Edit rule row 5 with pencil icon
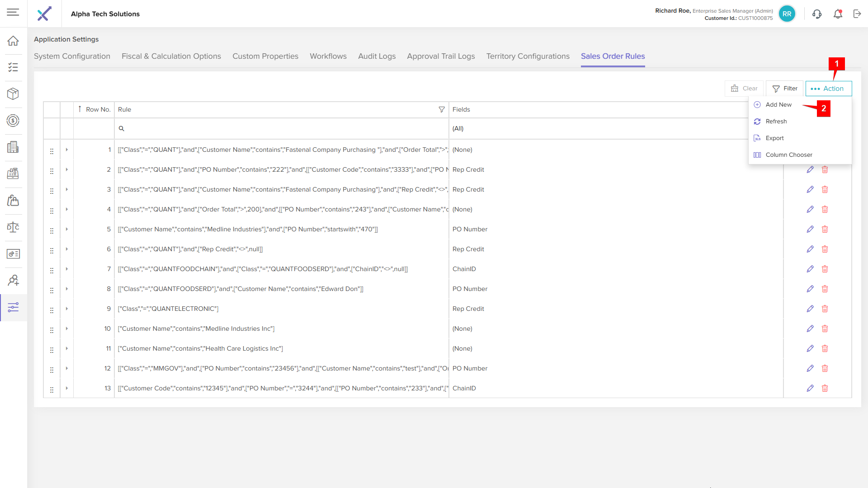Image resolution: width=868 pixels, height=488 pixels. 810,229
